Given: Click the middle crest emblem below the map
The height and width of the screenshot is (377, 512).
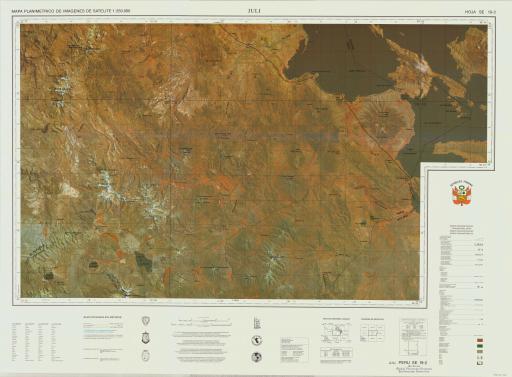Looking at the screenshot, I should (x=146, y=337).
